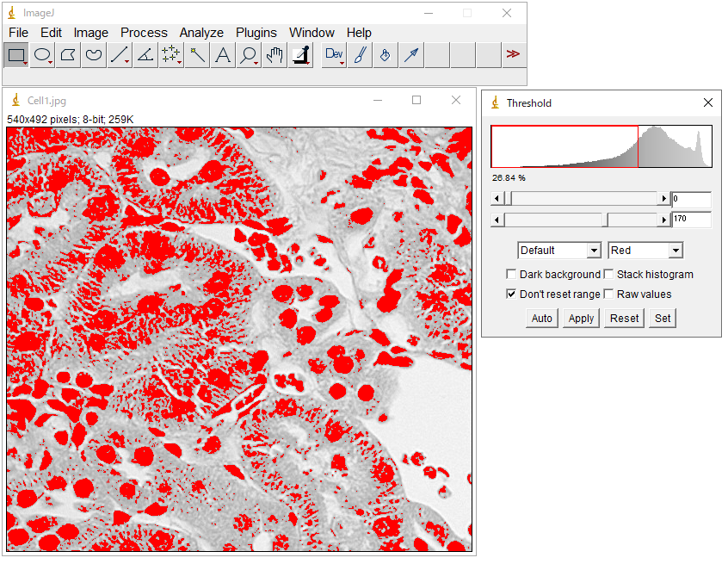Viewport: 728px width, 564px height.
Task: Toggle the Stack histogram checkbox
Action: pyautogui.click(x=608, y=275)
